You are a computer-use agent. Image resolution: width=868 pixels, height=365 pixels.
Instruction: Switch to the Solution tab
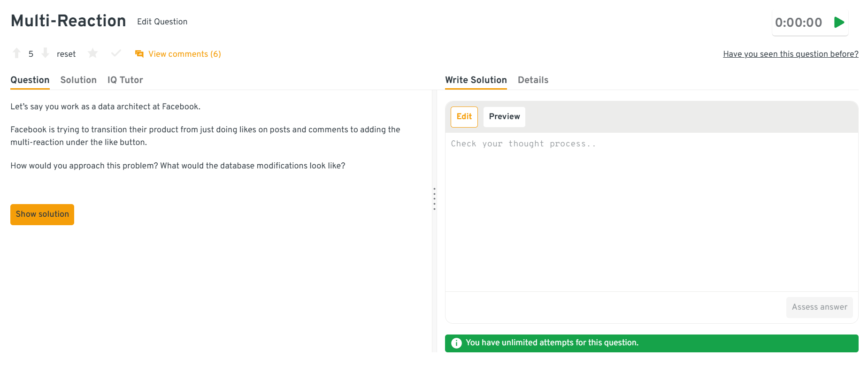78,80
